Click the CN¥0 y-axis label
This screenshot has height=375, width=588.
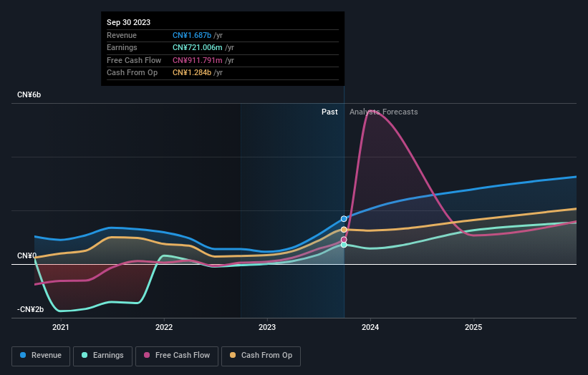click(26, 256)
